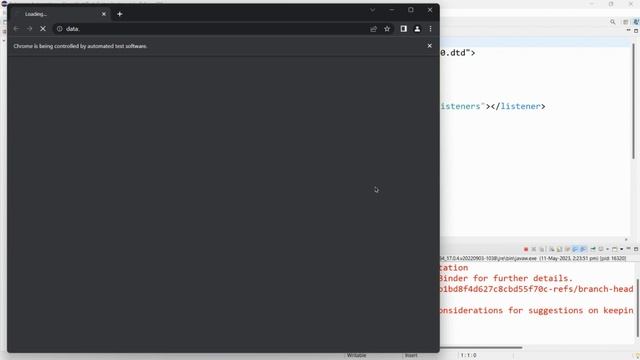Minimize the Eclipse window
Image resolution: width=640 pixels, height=360 pixels.
[591, 4]
